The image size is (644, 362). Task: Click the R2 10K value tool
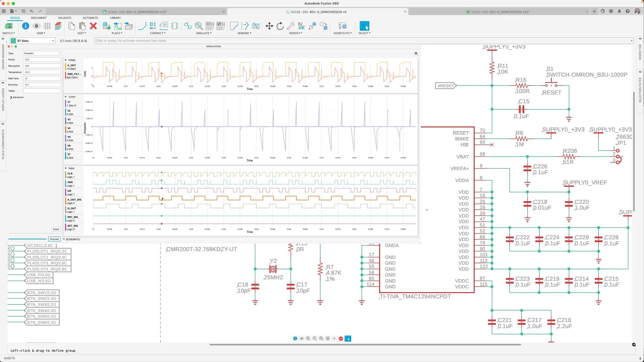301,26
